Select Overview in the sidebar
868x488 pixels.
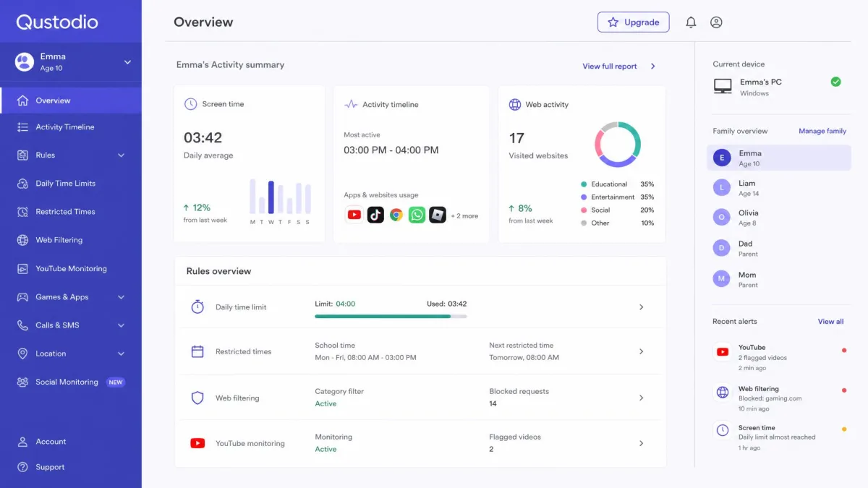pos(71,100)
